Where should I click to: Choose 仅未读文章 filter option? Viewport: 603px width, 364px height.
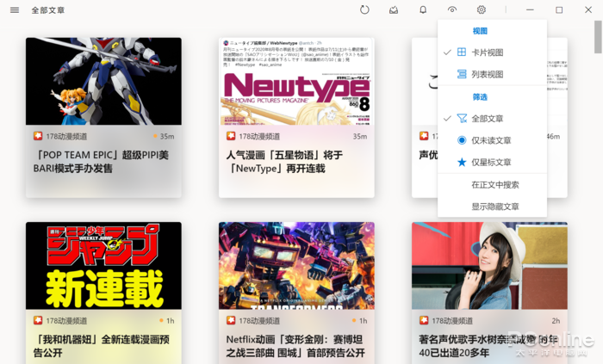pos(492,140)
